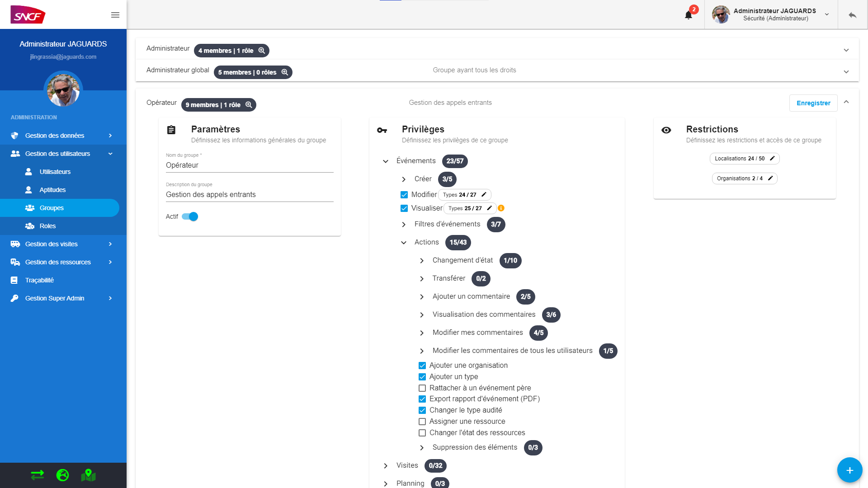868x488 pixels.
Task: Open Traçabilité menu item
Action: (x=39, y=280)
